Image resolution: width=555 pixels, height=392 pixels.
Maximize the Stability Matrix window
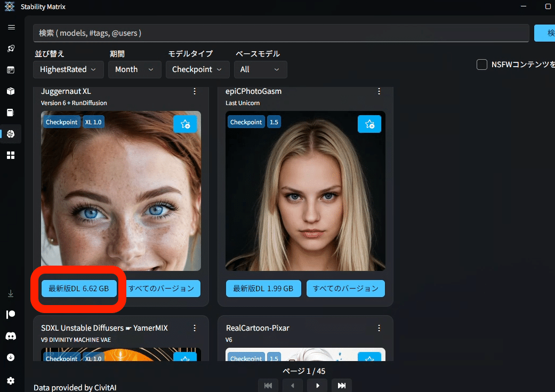tap(548, 6)
